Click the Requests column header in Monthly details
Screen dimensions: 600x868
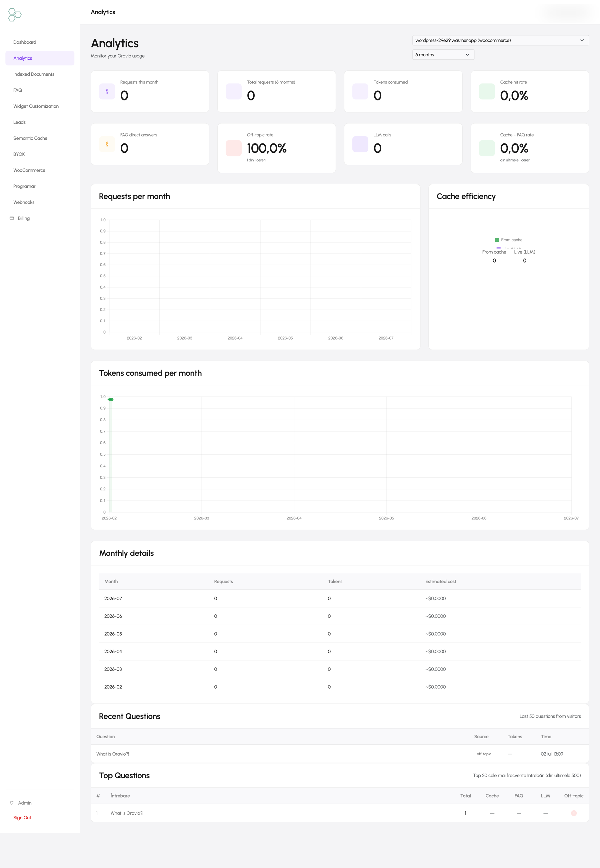223,581
